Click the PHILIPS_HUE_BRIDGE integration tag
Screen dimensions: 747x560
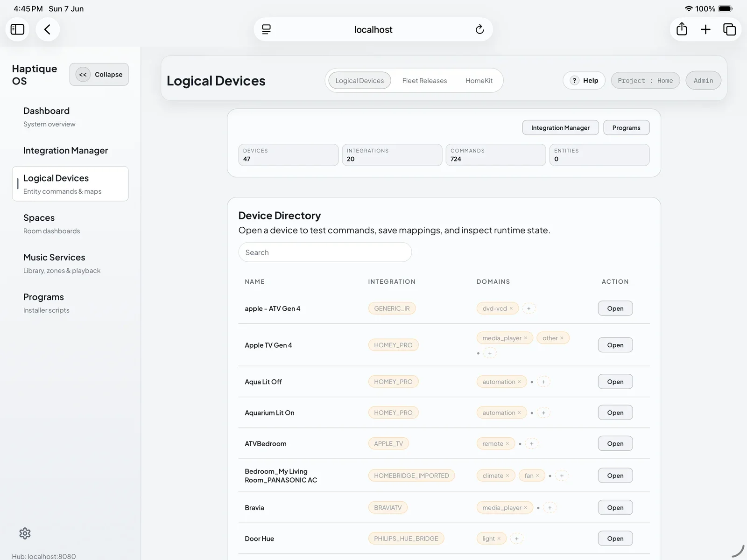(406, 539)
